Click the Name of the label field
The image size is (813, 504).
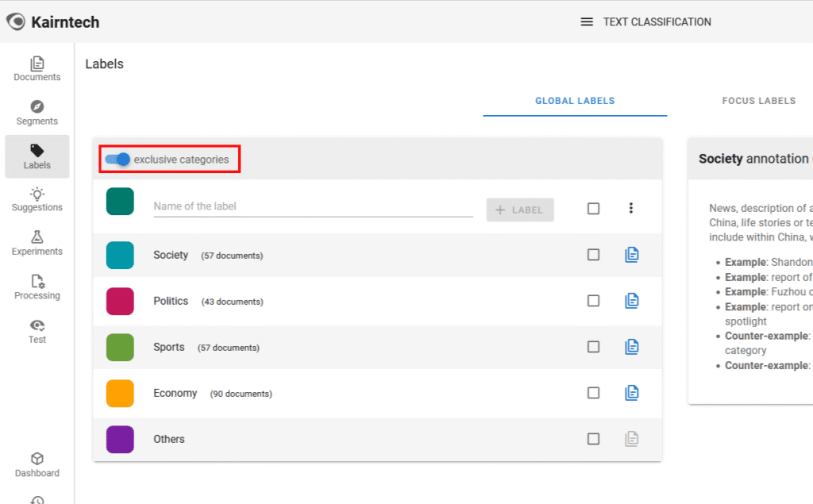pyautogui.click(x=313, y=206)
